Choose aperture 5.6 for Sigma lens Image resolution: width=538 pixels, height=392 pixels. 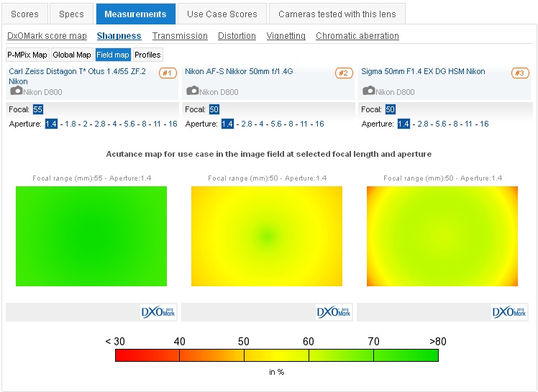[x=441, y=124]
